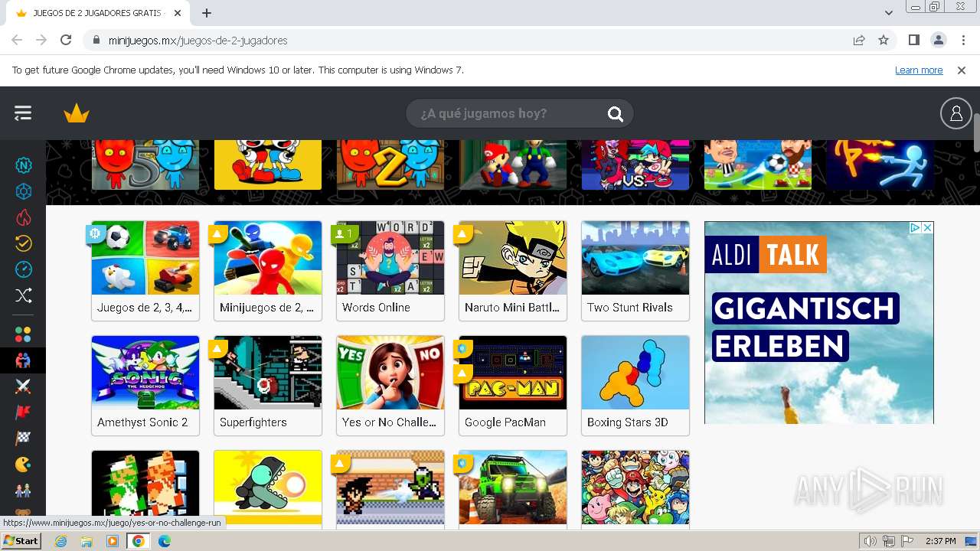980x551 pixels.
Task: Select the shuffle random game icon
Action: click(24, 295)
